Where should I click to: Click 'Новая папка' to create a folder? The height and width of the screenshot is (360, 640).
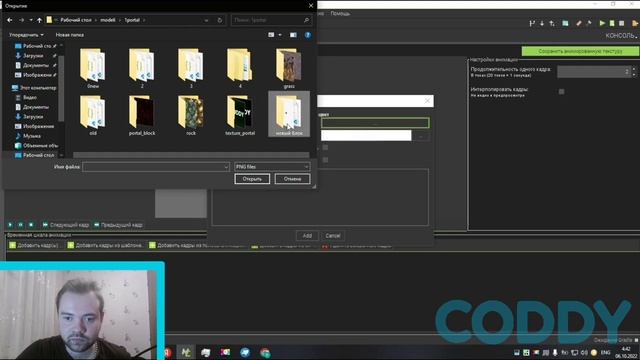click(70, 35)
